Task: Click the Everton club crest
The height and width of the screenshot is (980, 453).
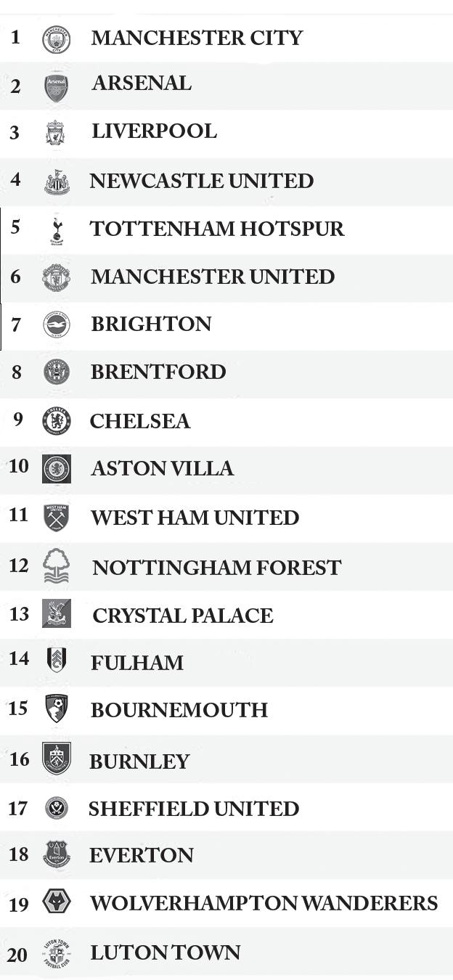Action: [56, 854]
